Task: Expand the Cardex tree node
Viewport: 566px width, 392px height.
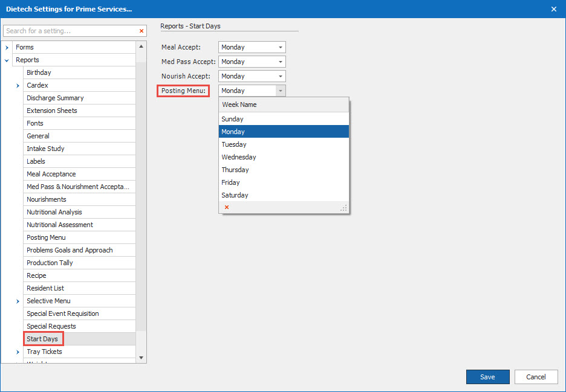Action: tap(18, 86)
